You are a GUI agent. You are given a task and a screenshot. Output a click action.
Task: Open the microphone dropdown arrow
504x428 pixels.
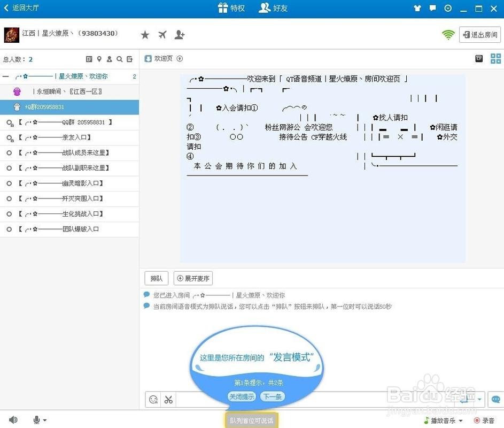[44, 421]
